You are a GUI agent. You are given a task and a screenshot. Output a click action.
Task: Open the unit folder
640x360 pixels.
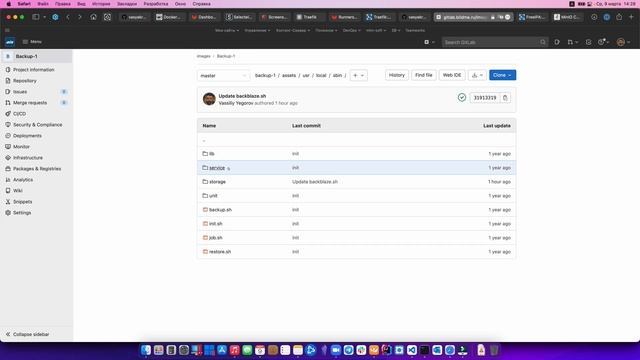(x=213, y=196)
